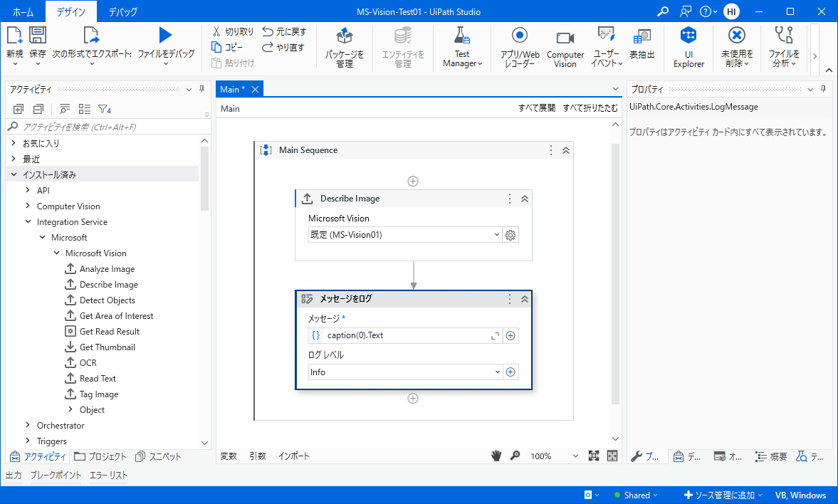
Task: Toggle the overview minimap icon
Action: [x=612, y=456]
